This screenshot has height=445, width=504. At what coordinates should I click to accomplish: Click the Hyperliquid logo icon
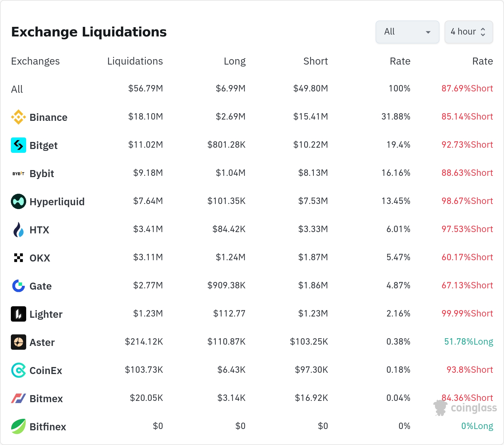tap(19, 201)
